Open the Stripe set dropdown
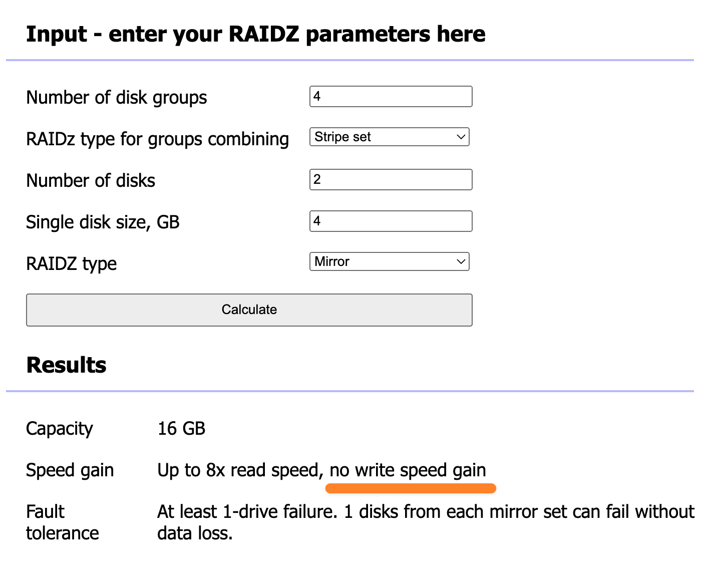Viewport: 710px width, 588px height. pos(389,137)
